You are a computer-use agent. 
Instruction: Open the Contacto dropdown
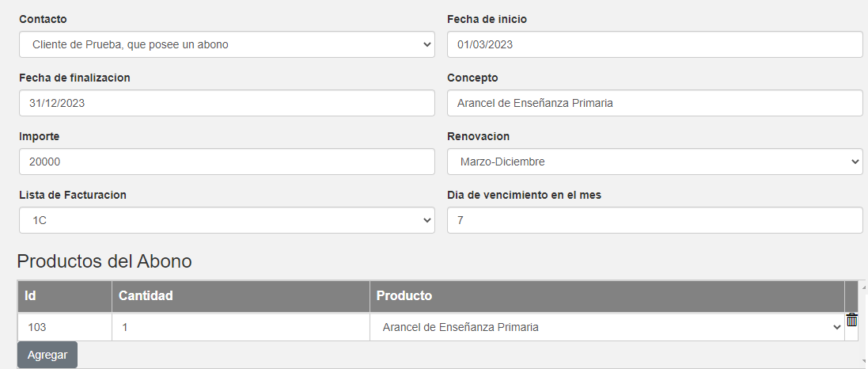point(226,45)
